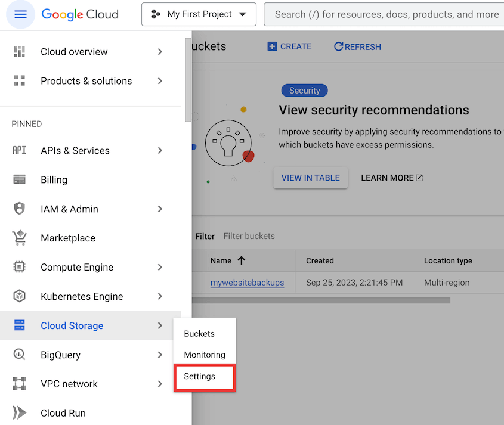Click the APIs & Services API icon
The image size is (504, 425).
(19, 150)
